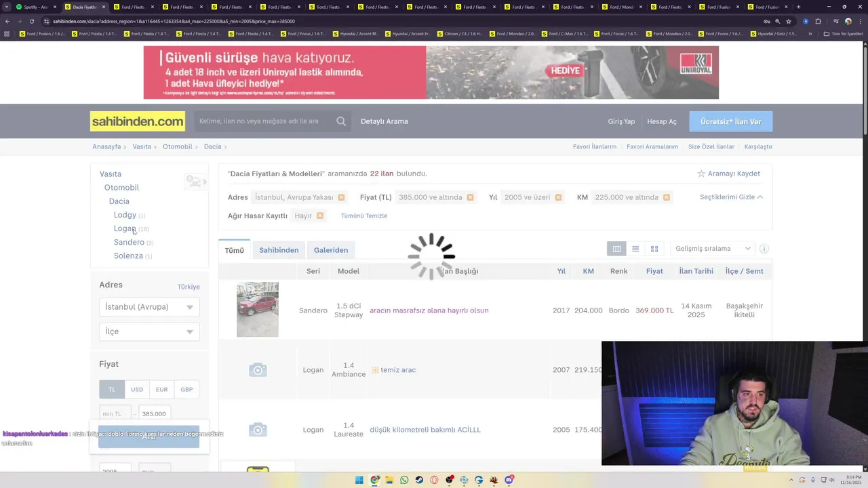The image size is (868, 488).
Task: Open WhatsApp from the taskbar
Action: pos(405,480)
